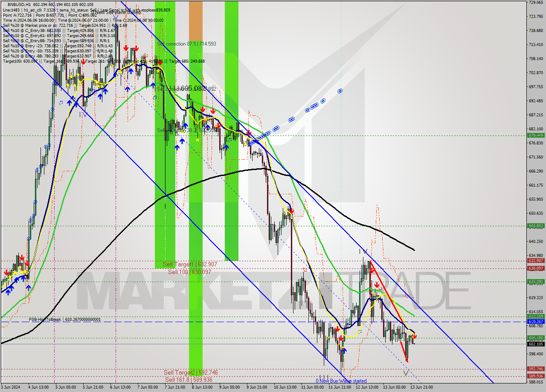Click the 'New Sell wave started' label
Screen dimensions: 546x392
tap(117, 12)
